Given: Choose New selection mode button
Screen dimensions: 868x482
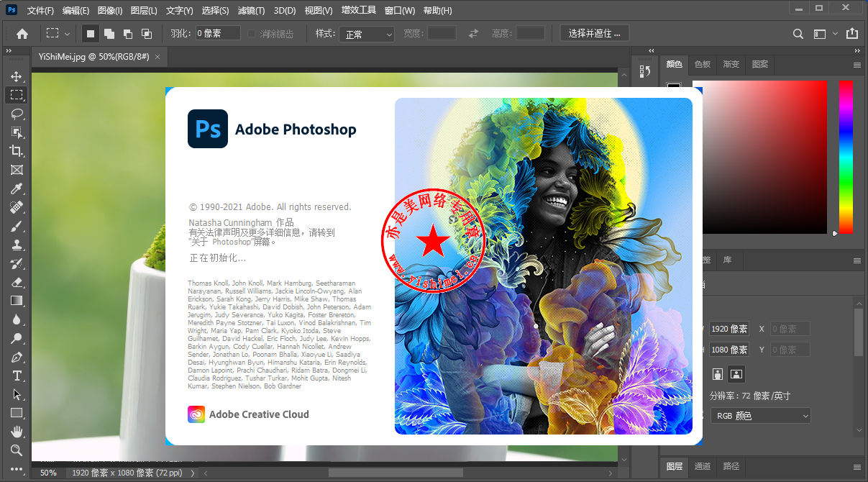Looking at the screenshot, I should click(x=90, y=33).
